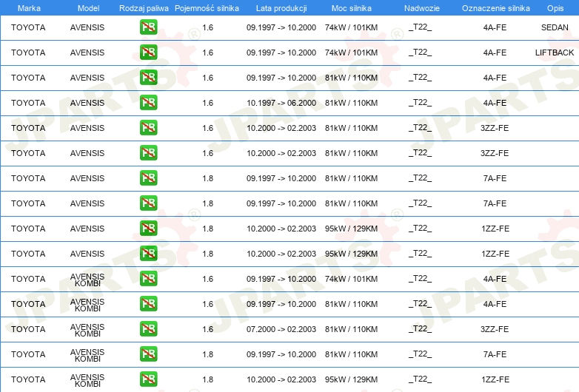Click 4A-FE engine code in LIFTBACK row
The width and height of the screenshot is (579, 392).
(x=495, y=53)
